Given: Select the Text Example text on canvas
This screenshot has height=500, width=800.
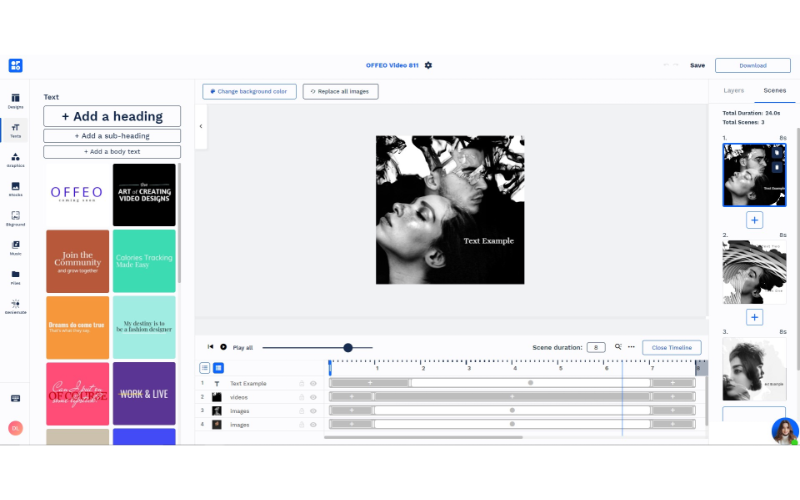Looking at the screenshot, I should point(488,241).
